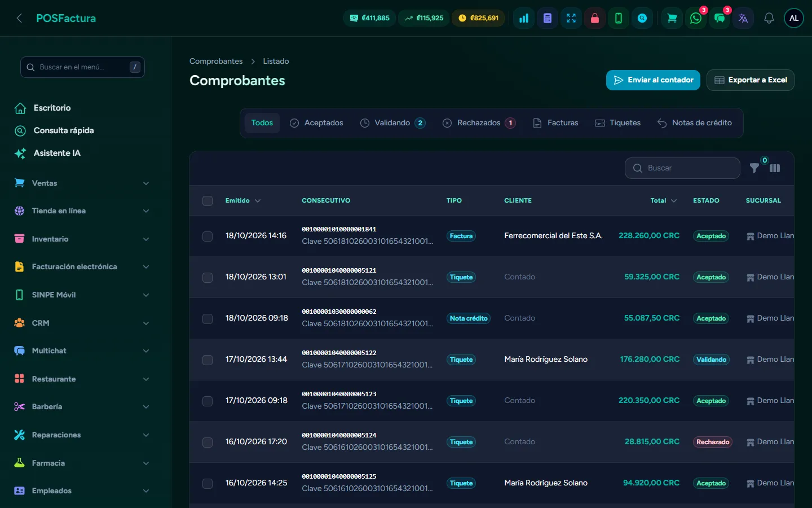The width and height of the screenshot is (812, 508).
Task: Select the Ferrecomercial del Este invoice row checkbox
Action: click(208, 236)
